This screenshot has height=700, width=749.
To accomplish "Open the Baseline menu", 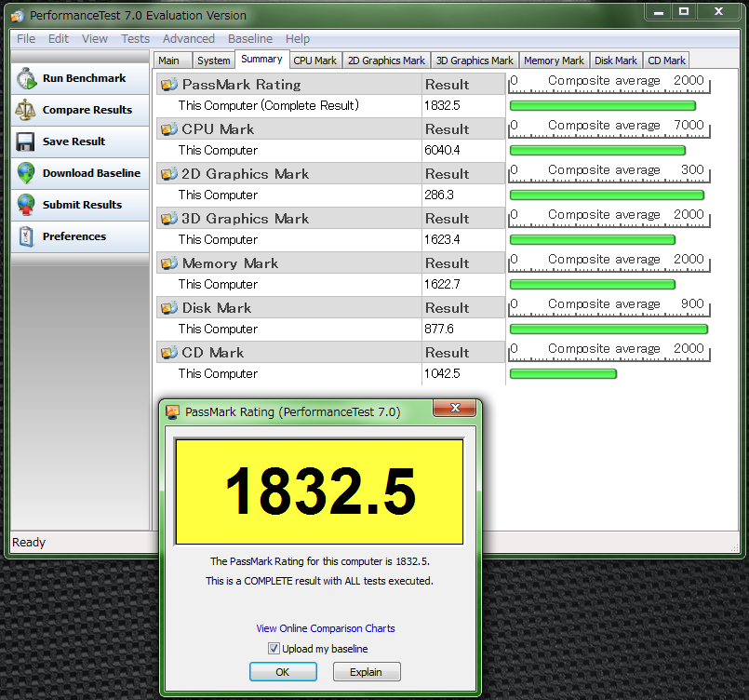I will (x=250, y=39).
